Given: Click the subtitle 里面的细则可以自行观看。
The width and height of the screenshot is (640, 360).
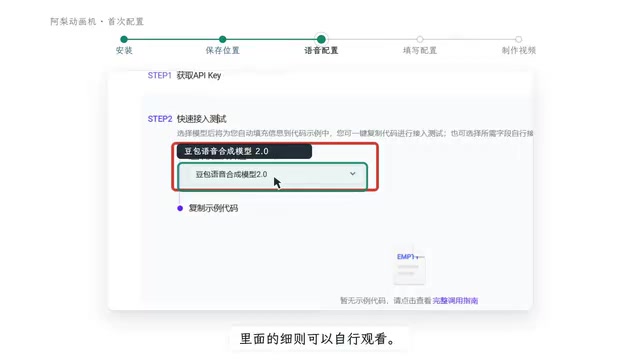Looking at the screenshot, I should 318,339.
